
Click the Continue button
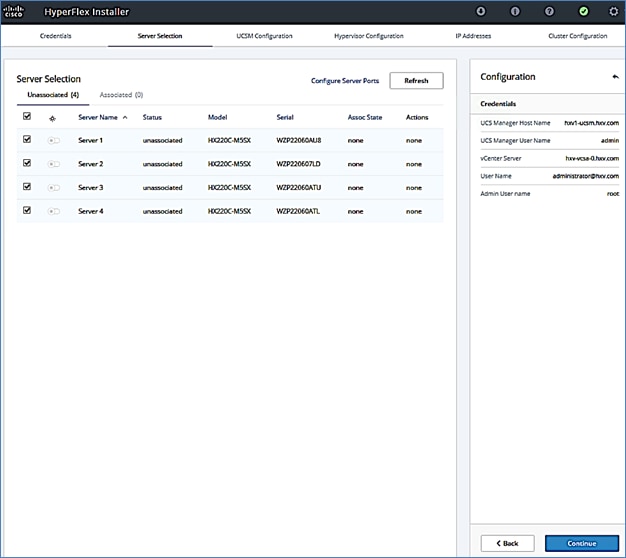(582, 543)
